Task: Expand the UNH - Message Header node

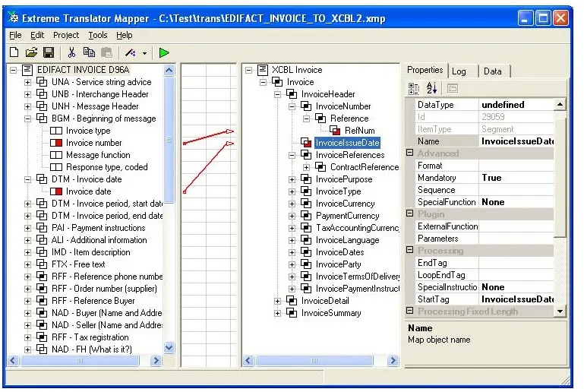Action: [27, 106]
